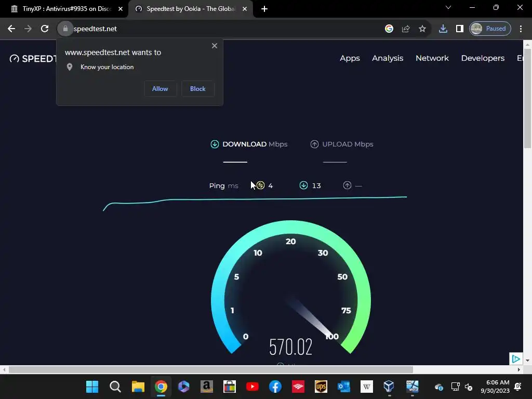Click the 570.02 speed reading
This screenshot has height=399, width=532.
[x=291, y=347]
